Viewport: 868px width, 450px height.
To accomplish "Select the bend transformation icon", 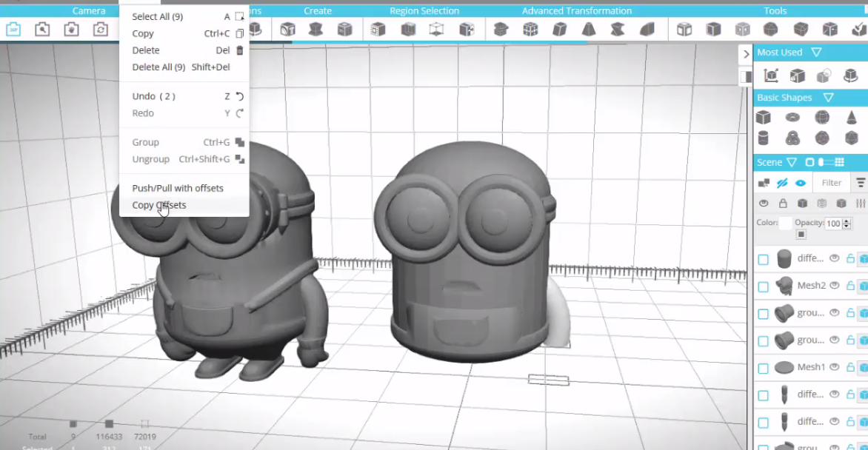I will pos(647,30).
